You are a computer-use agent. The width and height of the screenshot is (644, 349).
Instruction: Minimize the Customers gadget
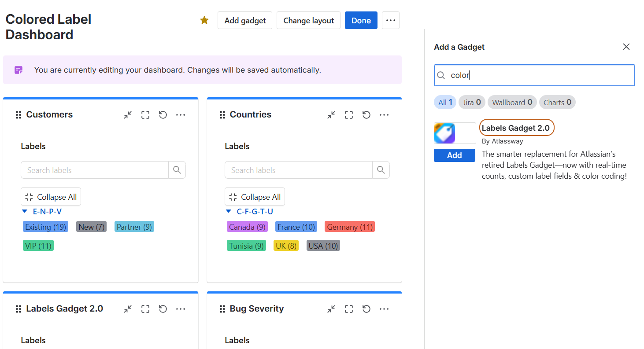[x=128, y=115]
